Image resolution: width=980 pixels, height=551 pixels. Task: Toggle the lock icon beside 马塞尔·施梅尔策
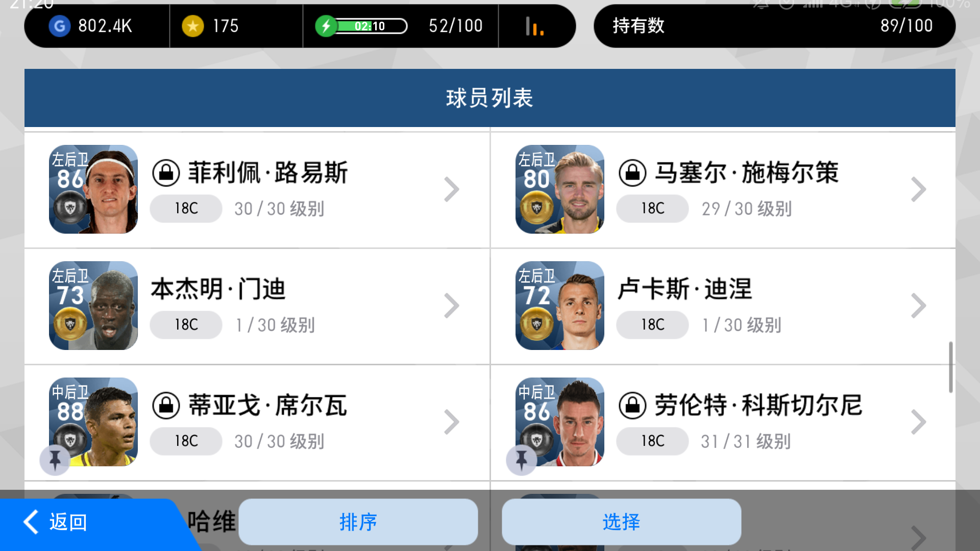point(632,173)
